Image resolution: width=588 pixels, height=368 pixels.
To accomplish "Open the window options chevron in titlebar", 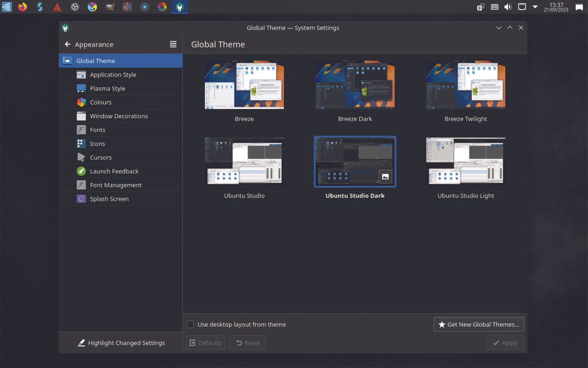I will pyautogui.click(x=499, y=28).
